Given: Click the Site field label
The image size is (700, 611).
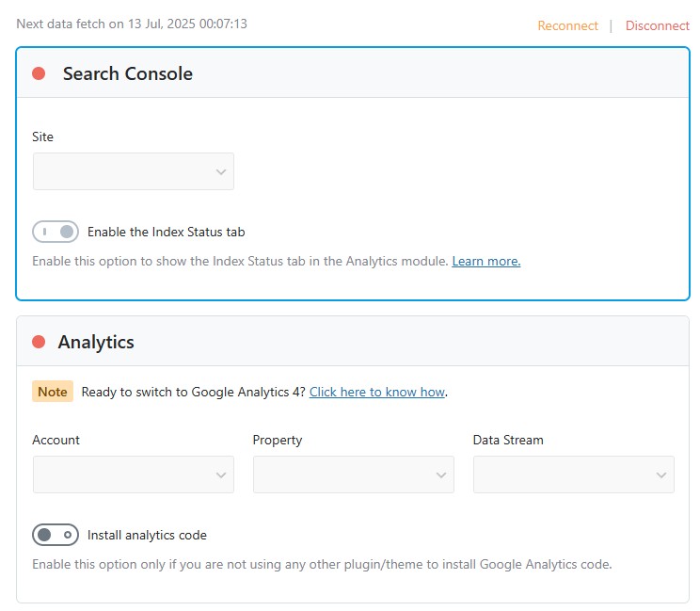Looking at the screenshot, I should coord(42,137).
